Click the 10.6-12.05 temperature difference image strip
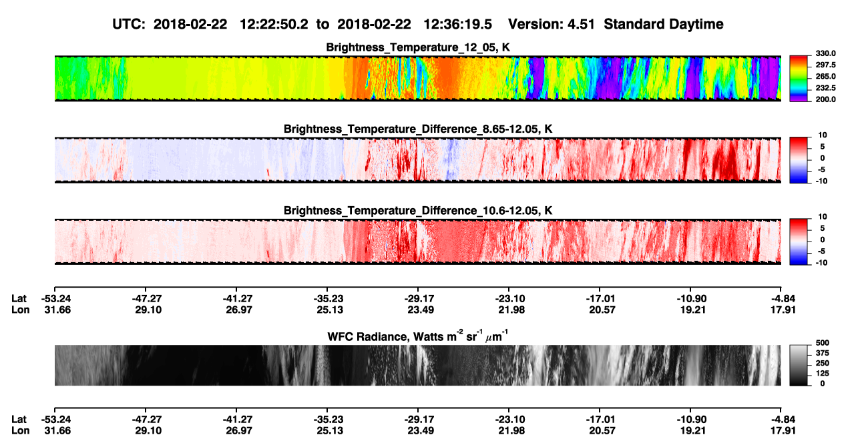868x445 pixels. pos(417,242)
